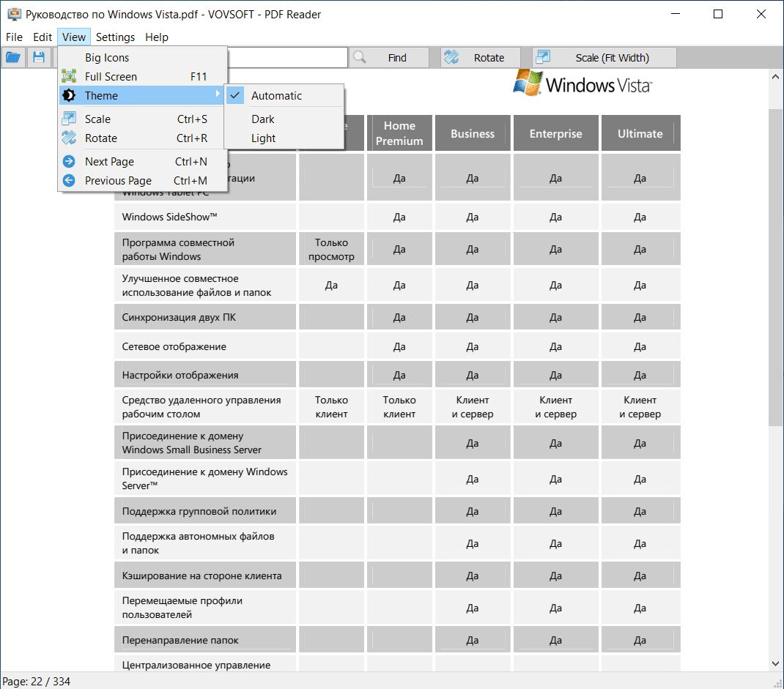Choose the Scale Ctrl+S menu entry
The image size is (784, 689).
coord(142,119)
